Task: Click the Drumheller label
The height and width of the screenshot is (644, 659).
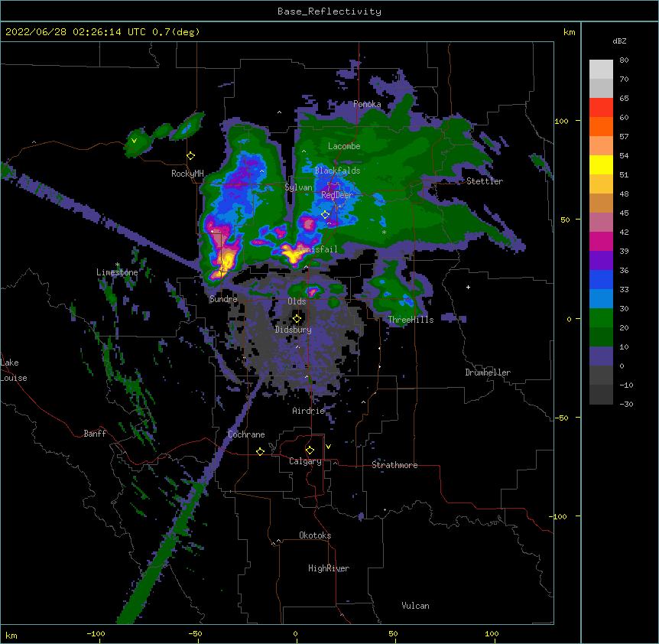Action: (x=488, y=372)
